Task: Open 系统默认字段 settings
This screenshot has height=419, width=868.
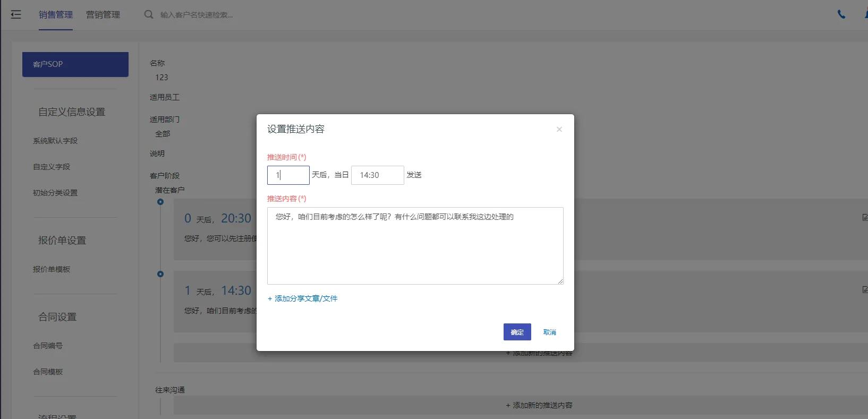Action: [x=55, y=141]
